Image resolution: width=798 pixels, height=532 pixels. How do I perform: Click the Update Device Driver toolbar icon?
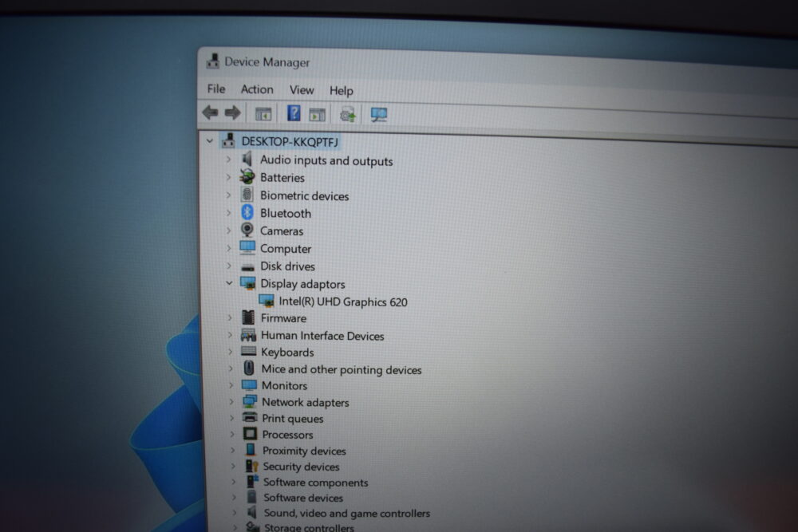[x=348, y=114]
